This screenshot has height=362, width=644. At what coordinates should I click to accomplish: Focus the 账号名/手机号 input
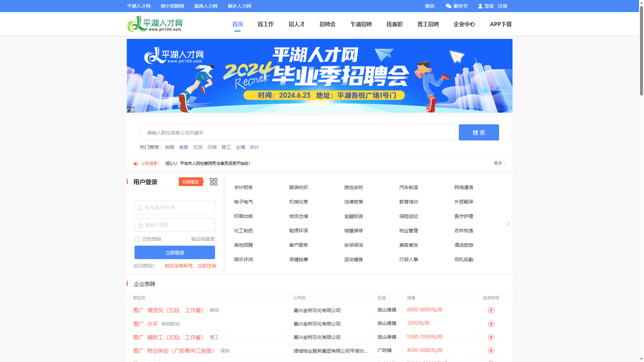click(x=175, y=207)
